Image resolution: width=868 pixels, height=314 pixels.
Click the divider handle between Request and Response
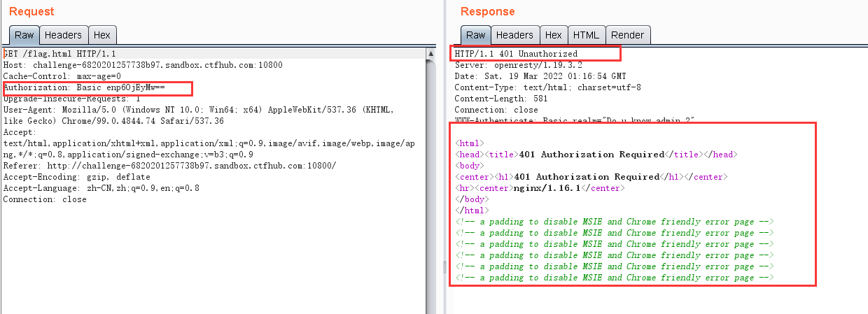[444, 267]
